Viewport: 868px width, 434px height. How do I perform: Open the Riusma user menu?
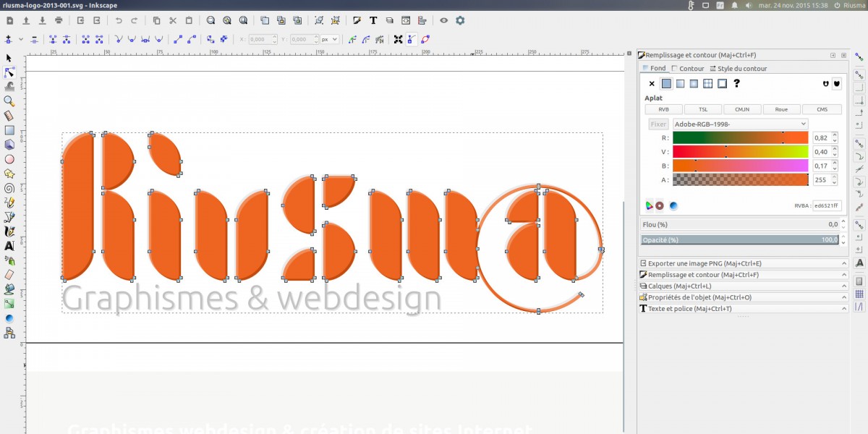coord(850,5)
